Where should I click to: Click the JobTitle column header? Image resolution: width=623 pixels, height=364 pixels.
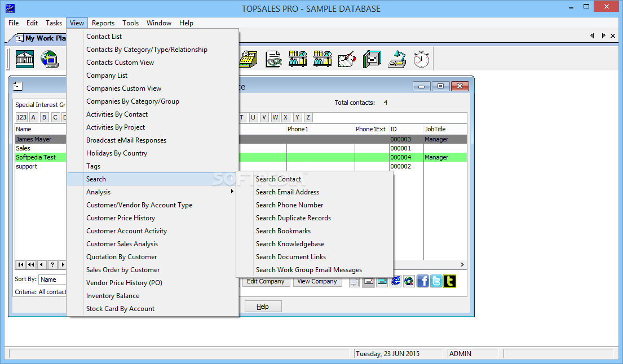445,129
